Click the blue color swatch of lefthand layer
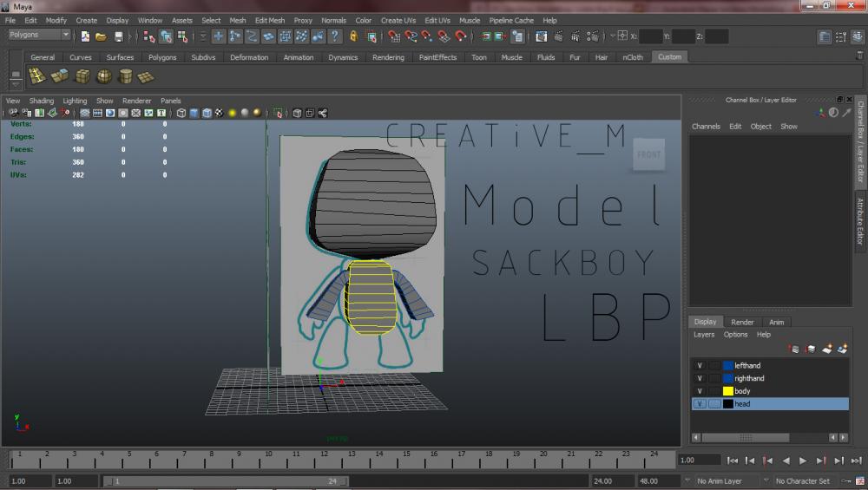The height and width of the screenshot is (490, 868). 728,365
